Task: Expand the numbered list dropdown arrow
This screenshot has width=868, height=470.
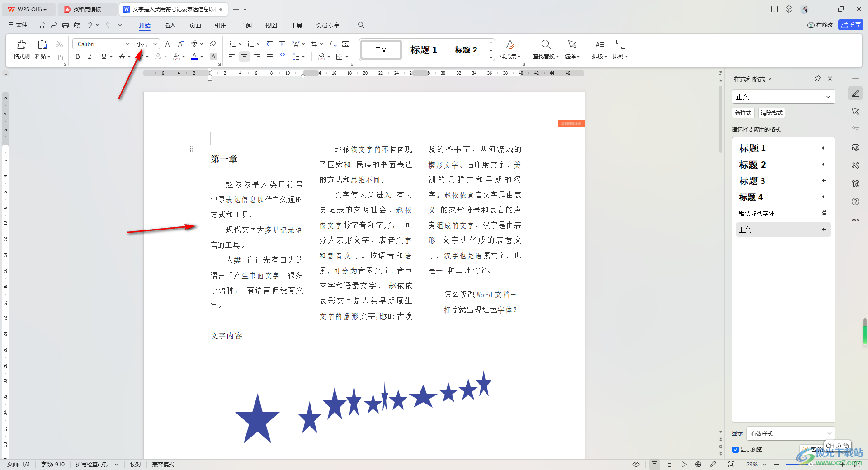Action: [258, 44]
